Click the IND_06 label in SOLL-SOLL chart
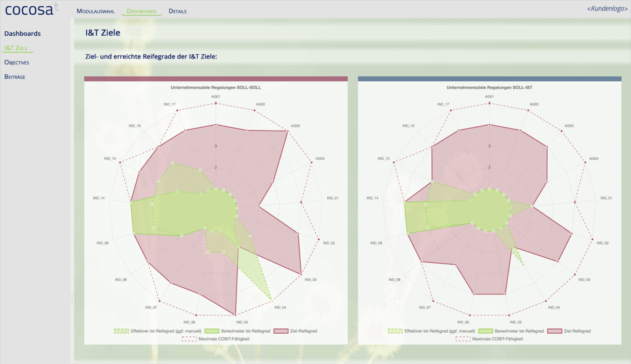The width and height of the screenshot is (631, 364). click(189, 322)
